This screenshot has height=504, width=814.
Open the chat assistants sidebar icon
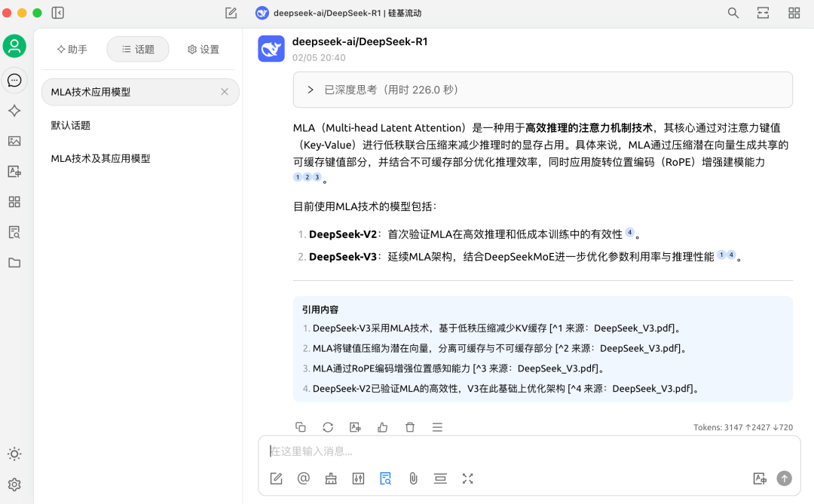click(x=14, y=81)
